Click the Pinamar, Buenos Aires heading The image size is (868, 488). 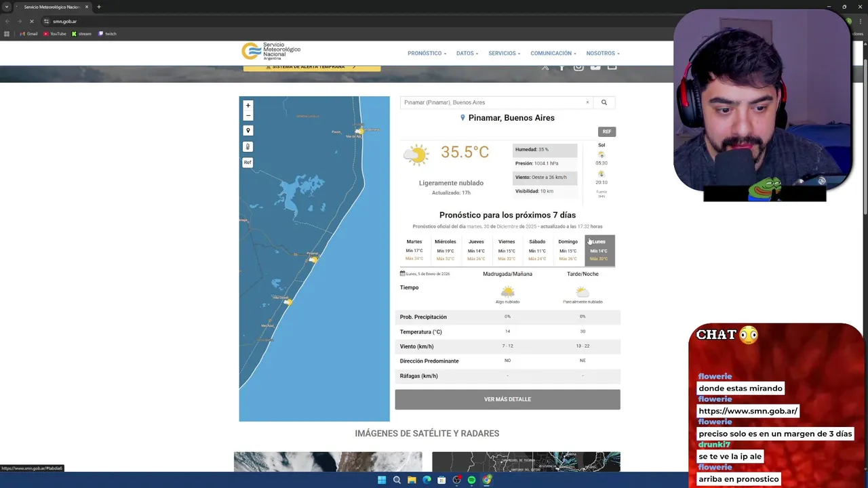[x=511, y=118]
